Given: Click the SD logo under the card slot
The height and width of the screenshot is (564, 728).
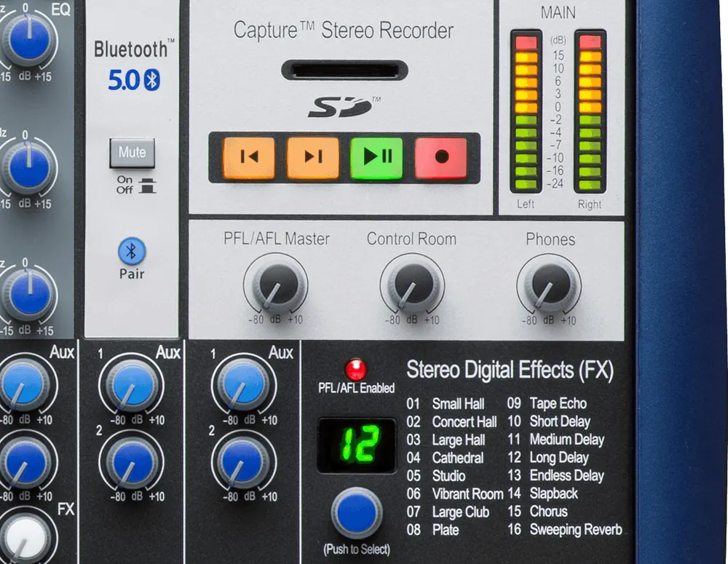Looking at the screenshot, I should [344, 107].
